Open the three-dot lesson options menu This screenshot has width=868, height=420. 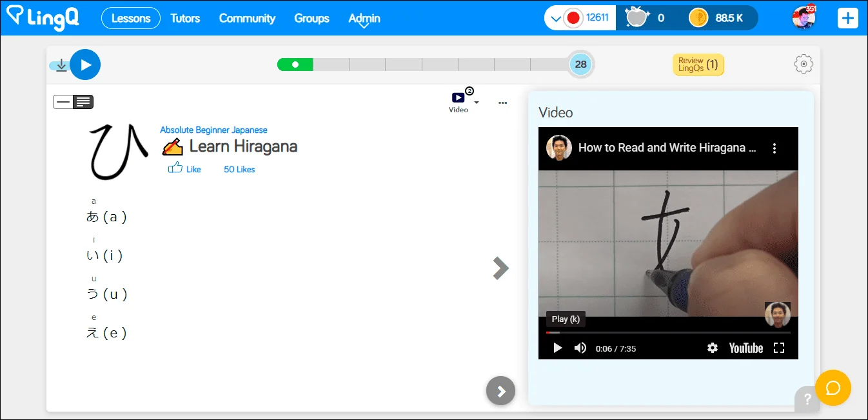503,103
